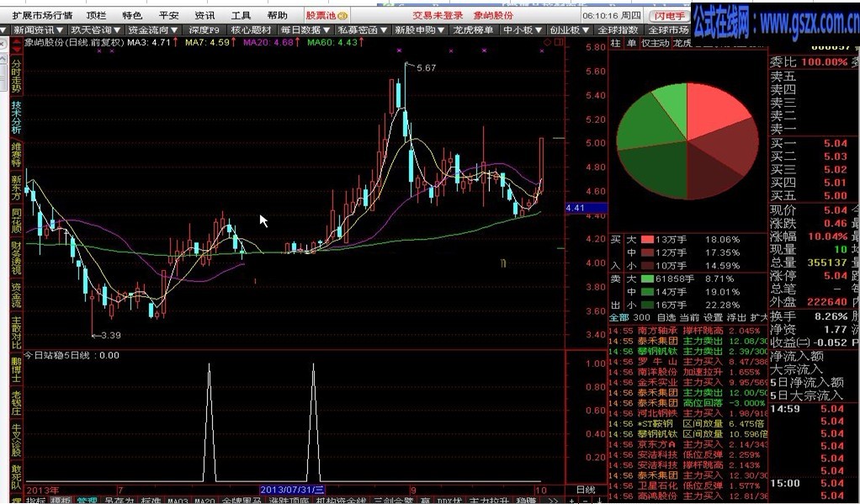Image resolution: width=860 pixels, height=504 pixels.
Task: Expand the 资金流向 dropdown
Action: click(x=153, y=29)
